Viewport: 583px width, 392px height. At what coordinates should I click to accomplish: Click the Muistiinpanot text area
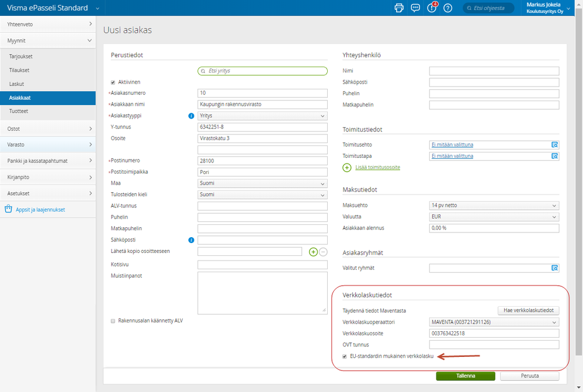(x=262, y=293)
